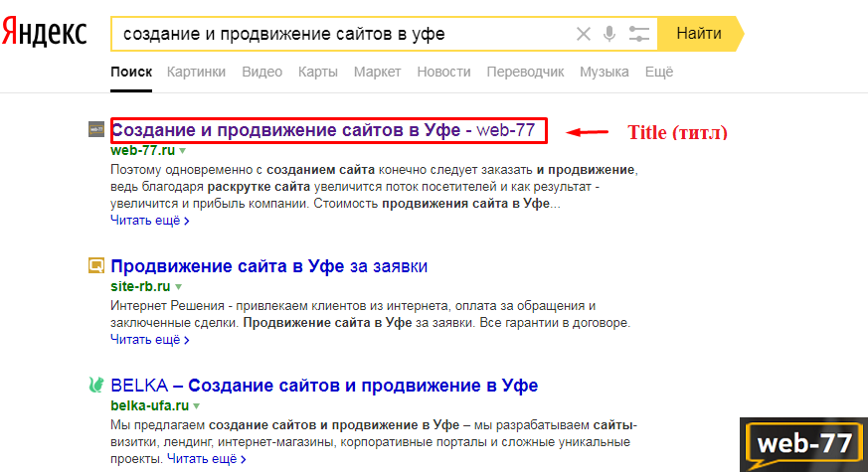Open the site-rb.ru green URL
Viewport: 868px width, 472px height.
(140, 286)
